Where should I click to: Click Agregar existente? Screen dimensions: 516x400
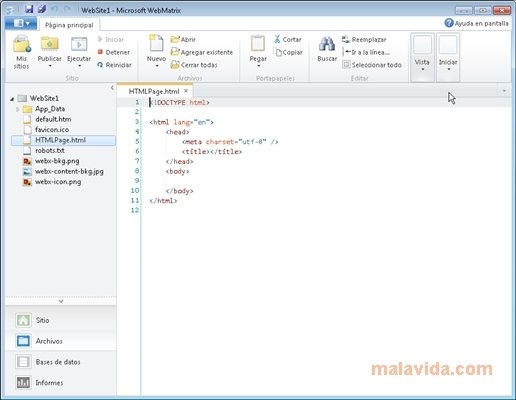[202, 52]
